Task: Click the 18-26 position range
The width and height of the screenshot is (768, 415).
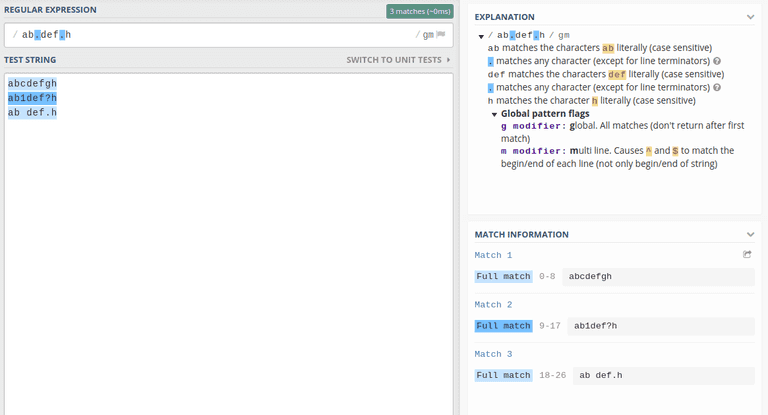Action: (x=552, y=375)
